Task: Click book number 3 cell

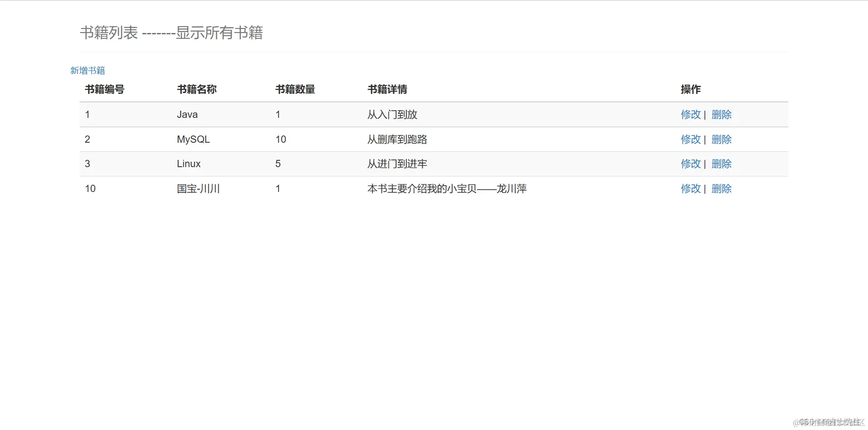Action: tap(88, 164)
